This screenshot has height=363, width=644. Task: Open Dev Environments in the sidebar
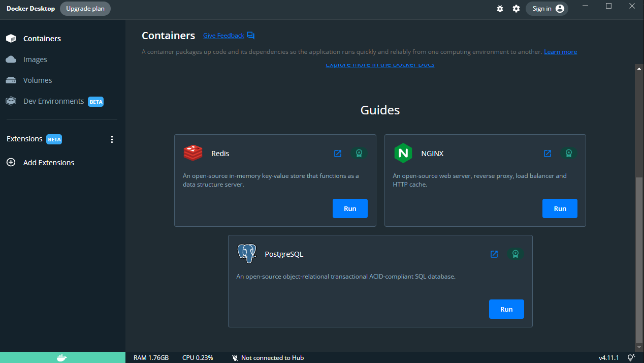pos(53,101)
